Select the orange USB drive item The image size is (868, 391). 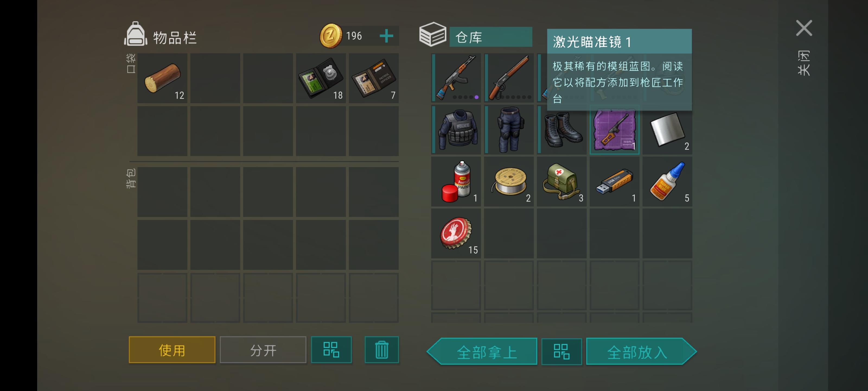614,181
